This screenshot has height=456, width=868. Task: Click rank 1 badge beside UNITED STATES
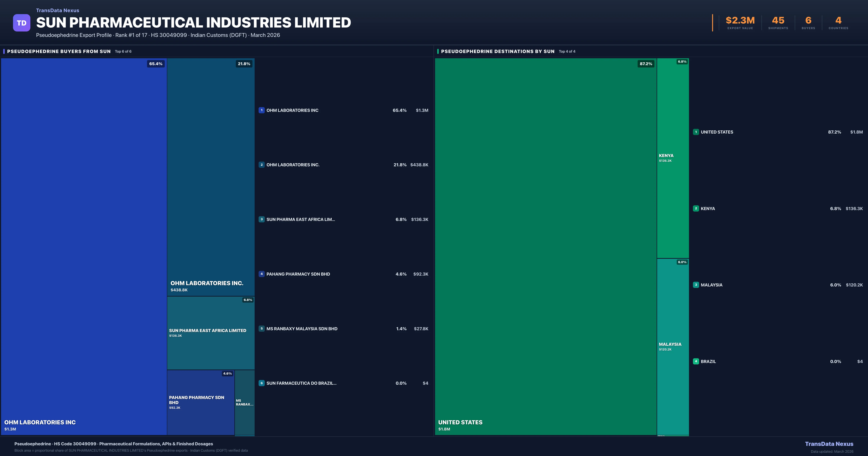pyautogui.click(x=696, y=132)
